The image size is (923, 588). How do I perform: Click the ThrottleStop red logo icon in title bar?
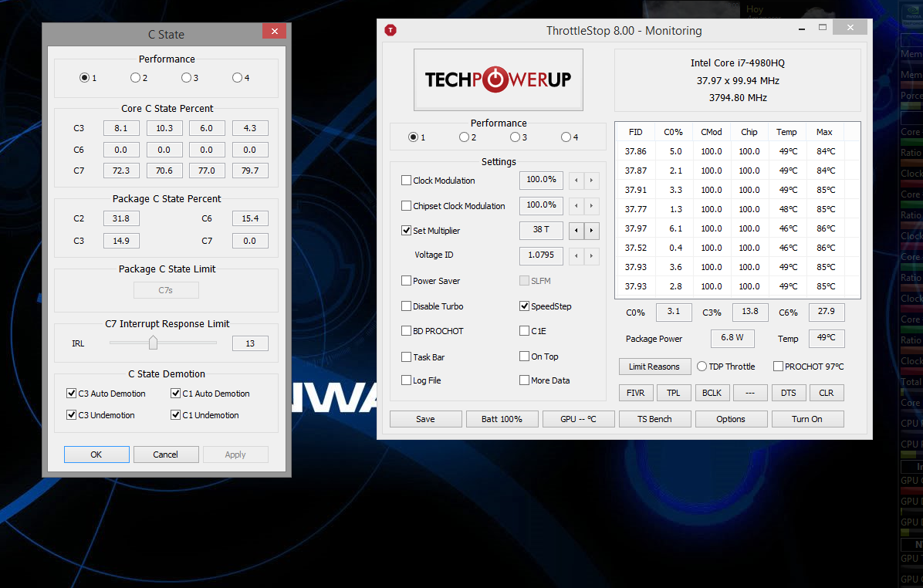coord(390,30)
